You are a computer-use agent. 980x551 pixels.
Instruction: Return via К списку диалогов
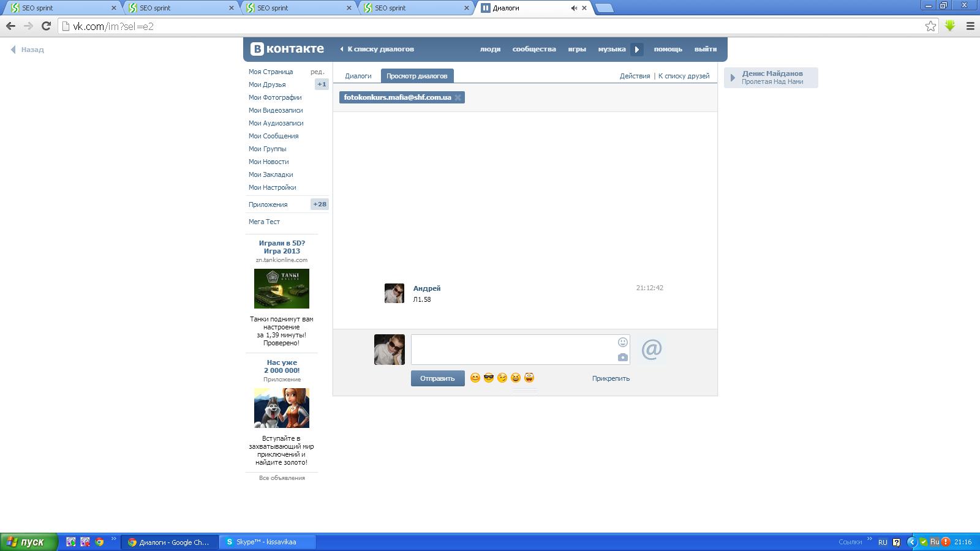coord(377,49)
